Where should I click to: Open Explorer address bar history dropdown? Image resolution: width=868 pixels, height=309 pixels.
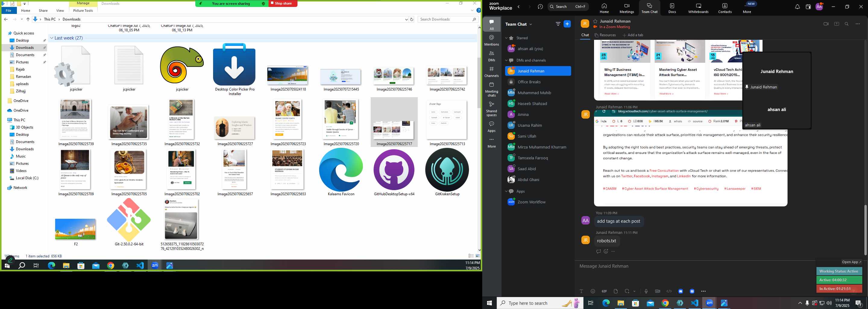point(406,19)
